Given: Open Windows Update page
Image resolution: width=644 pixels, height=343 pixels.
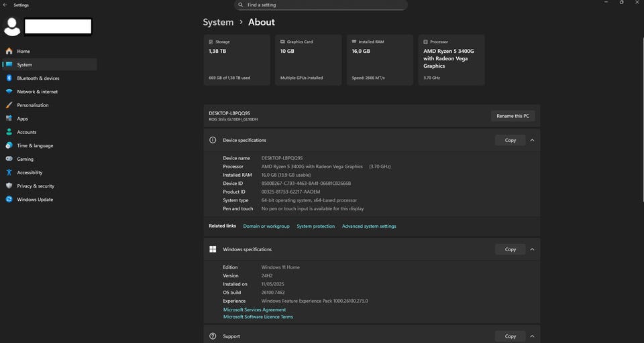Looking at the screenshot, I should click(x=35, y=200).
